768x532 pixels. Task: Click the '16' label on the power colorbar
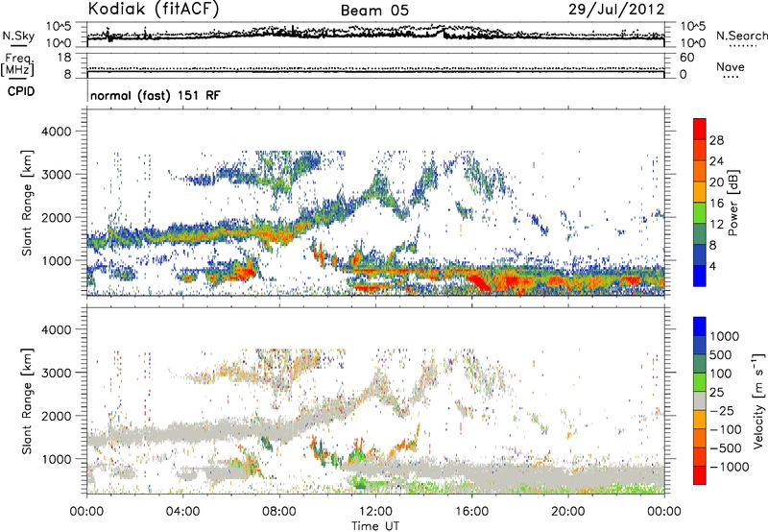click(716, 204)
